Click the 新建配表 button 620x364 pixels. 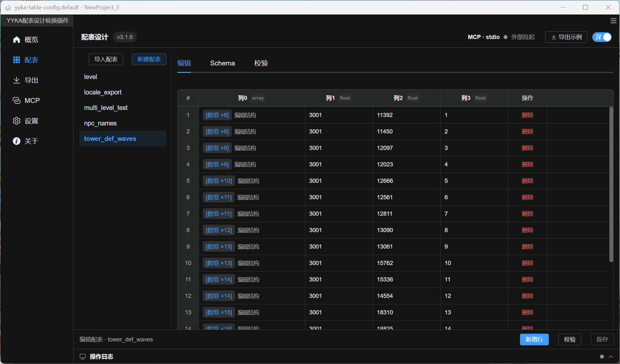point(149,59)
